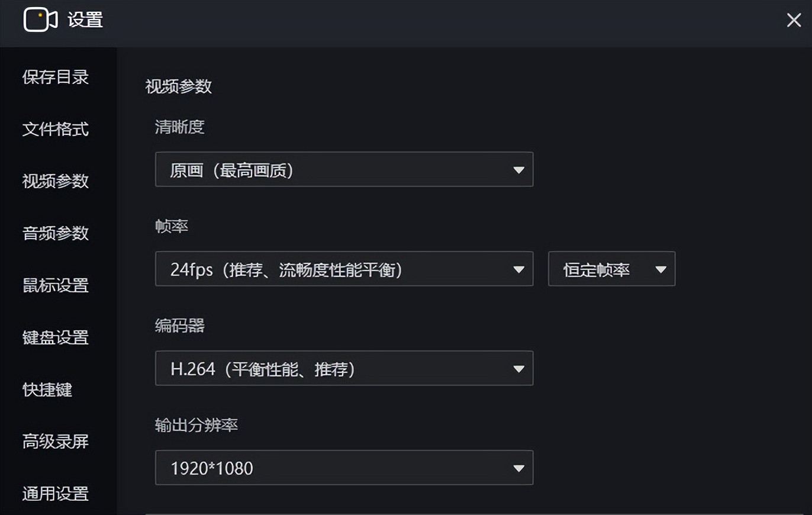Viewport: 812px width, 515px height.
Task: Expand the 恒定帧率 mode dropdown
Action: point(611,269)
